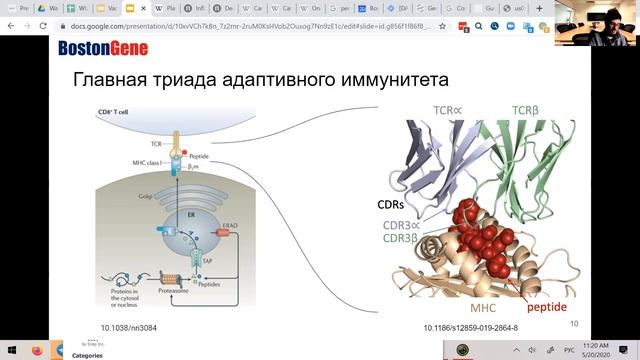
Task: Click the reference '10.1186/s12859-019-2864-8'
Action: pyautogui.click(x=471, y=328)
